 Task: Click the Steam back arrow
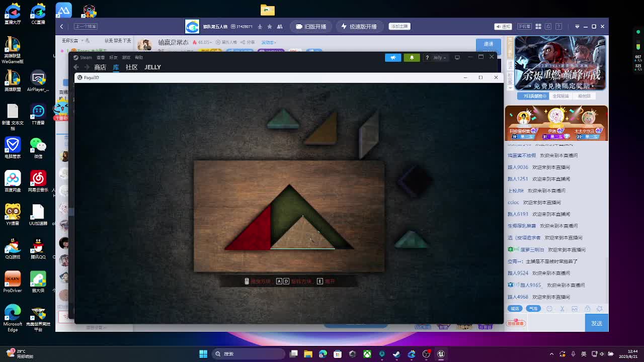pos(76,67)
